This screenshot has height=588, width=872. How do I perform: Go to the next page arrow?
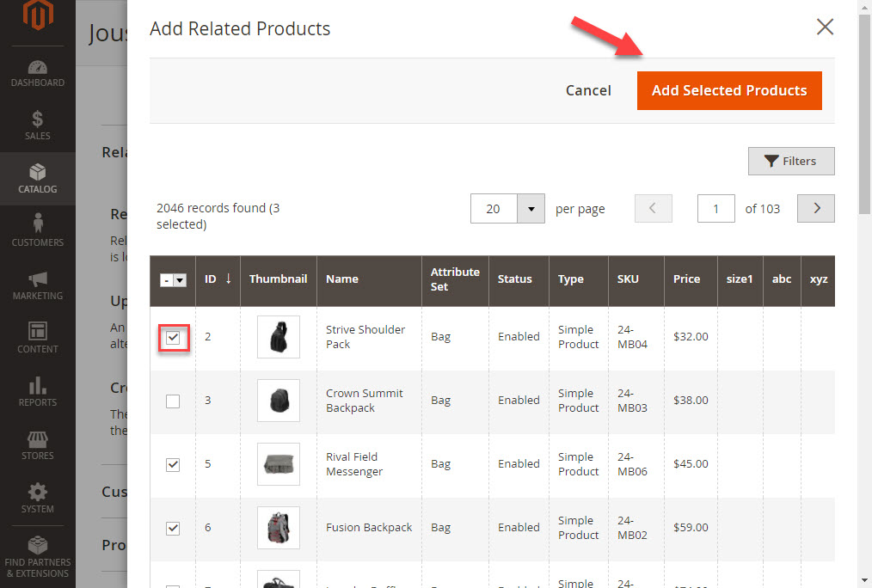tap(816, 208)
